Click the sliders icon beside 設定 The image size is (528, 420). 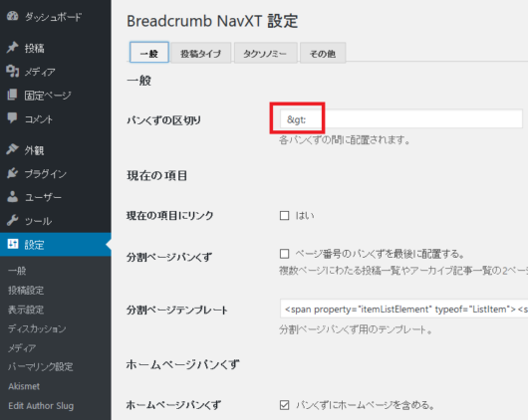[x=13, y=244]
